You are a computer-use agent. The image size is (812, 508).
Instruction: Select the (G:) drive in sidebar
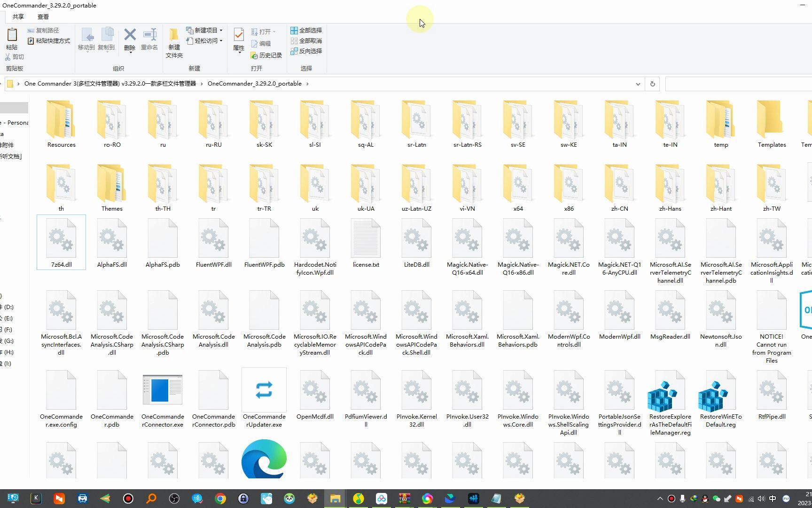[x=8, y=341]
